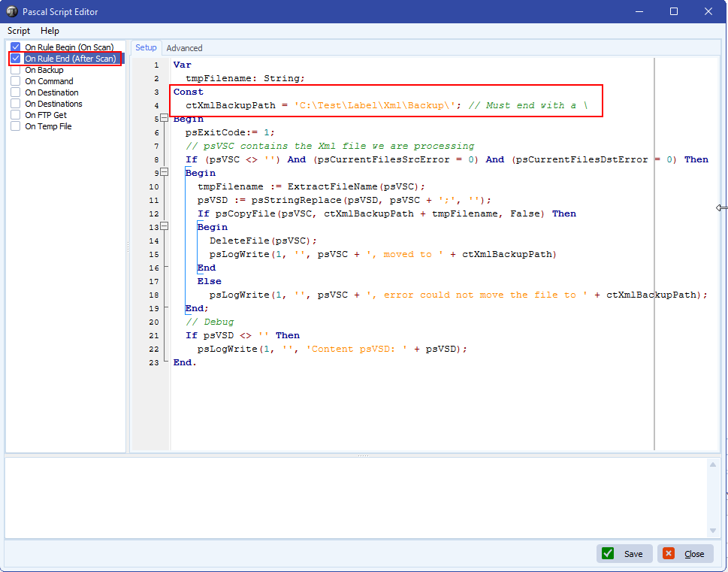The image size is (728, 572).
Task: Open the Script menu
Action: pos(19,31)
